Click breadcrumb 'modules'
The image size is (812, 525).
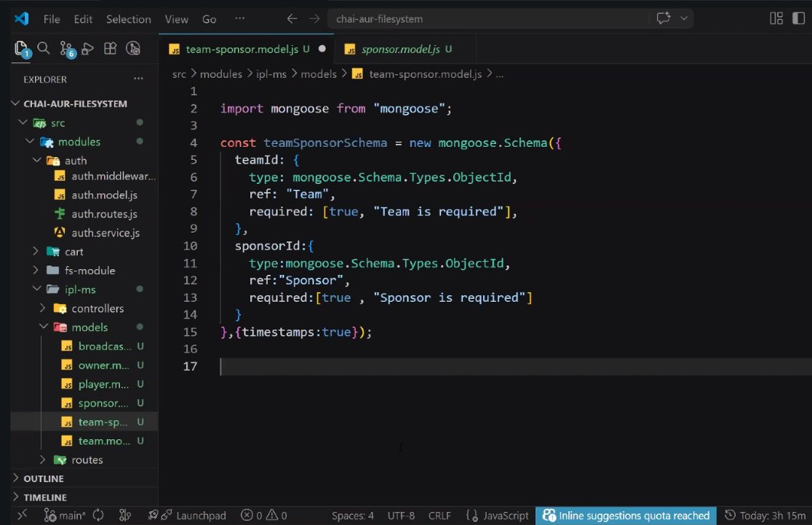coord(221,74)
